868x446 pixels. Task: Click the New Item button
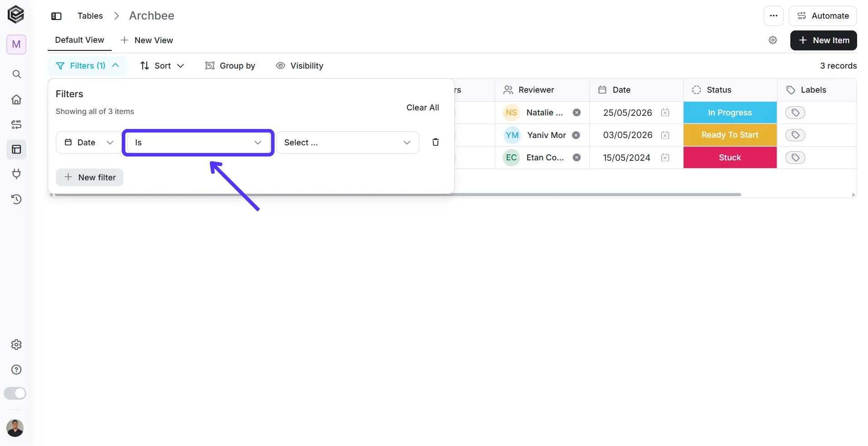(823, 40)
